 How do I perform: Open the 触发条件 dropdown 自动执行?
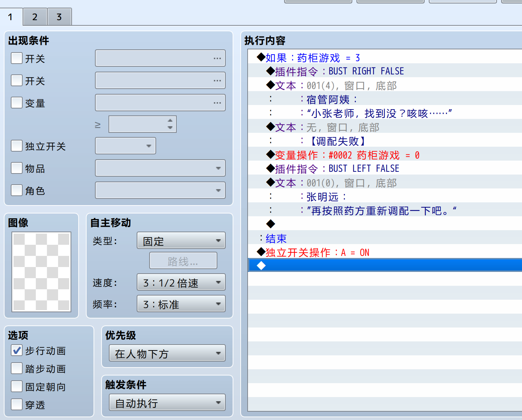pyautogui.click(x=167, y=403)
